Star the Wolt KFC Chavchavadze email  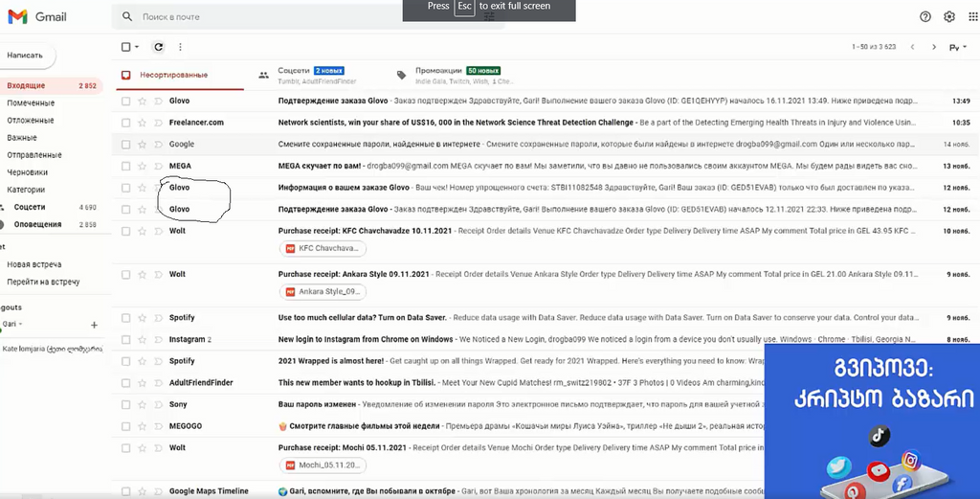pos(142,232)
